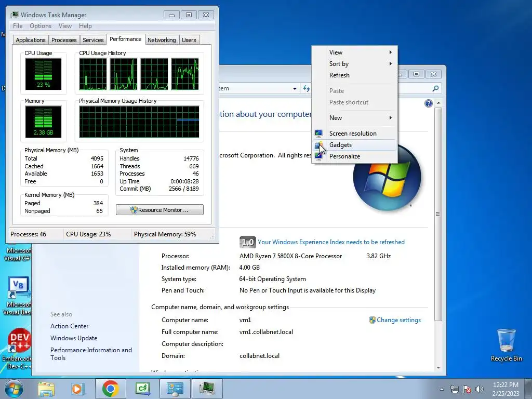Open Task Manager Options menu

pyautogui.click(x=41, y=26)
